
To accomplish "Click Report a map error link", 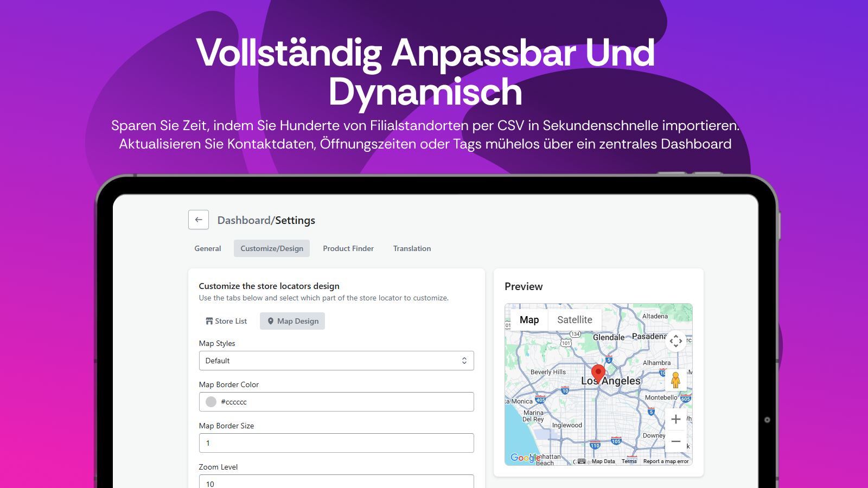I will [666, 461].
